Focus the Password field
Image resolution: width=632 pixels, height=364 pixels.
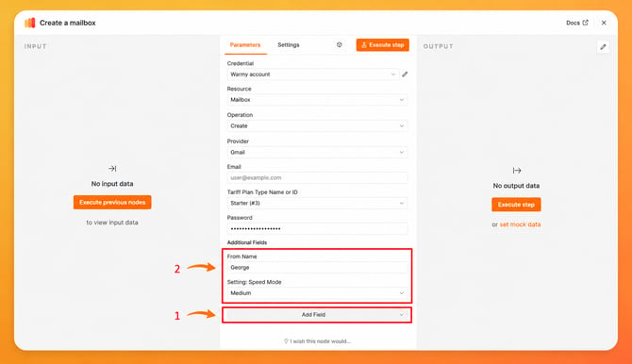(317, 228)
